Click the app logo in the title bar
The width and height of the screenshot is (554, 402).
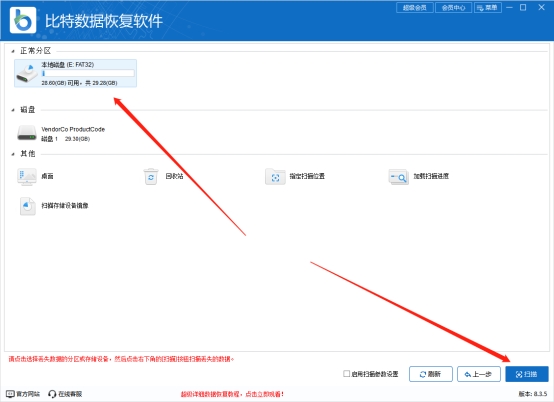(x=23, y=20)
